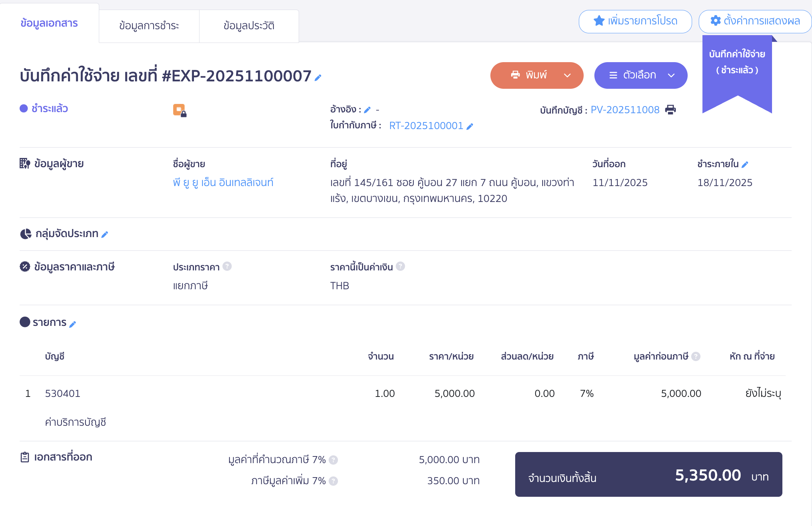Open the ตั้งค่าการแสดงผล display settings
The width and height of the screenshot is (812, 526).
point(754,21)
